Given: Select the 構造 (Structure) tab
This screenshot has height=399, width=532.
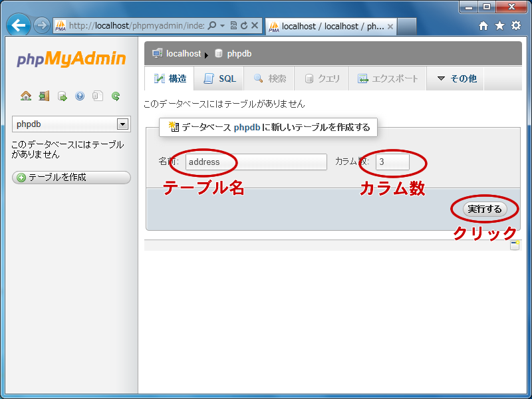Looking at the screenshot, I should (x=170, y=78).
